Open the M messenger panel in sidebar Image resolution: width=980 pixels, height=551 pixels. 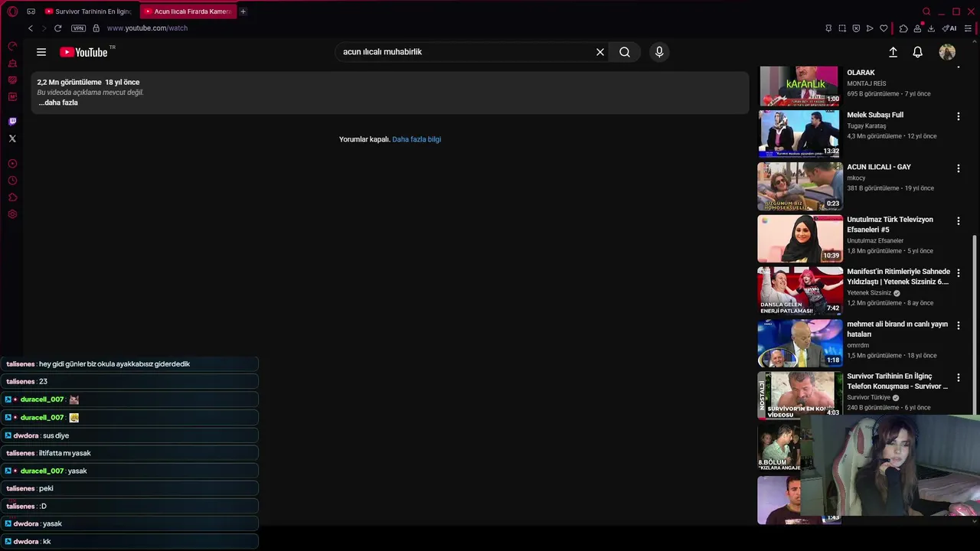click(x=12, y=97)
